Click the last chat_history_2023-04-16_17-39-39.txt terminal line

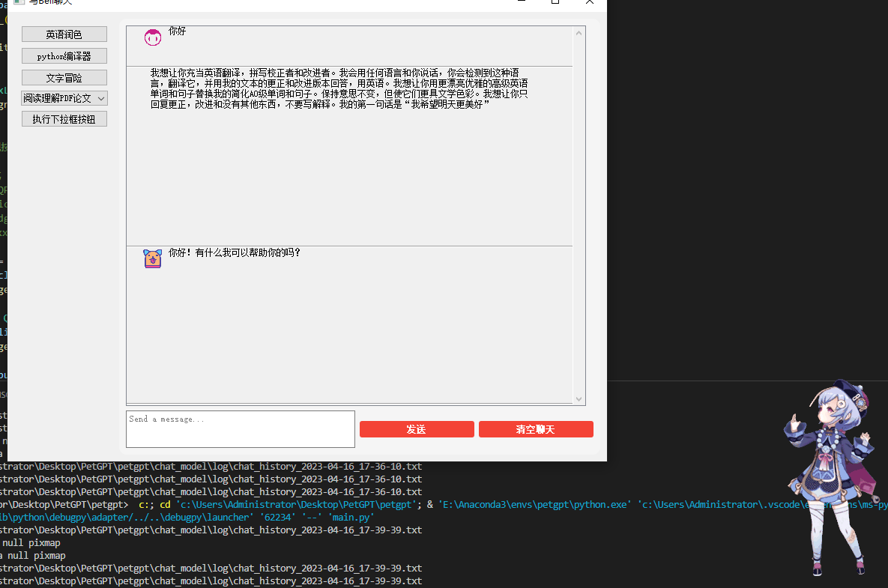211,581
